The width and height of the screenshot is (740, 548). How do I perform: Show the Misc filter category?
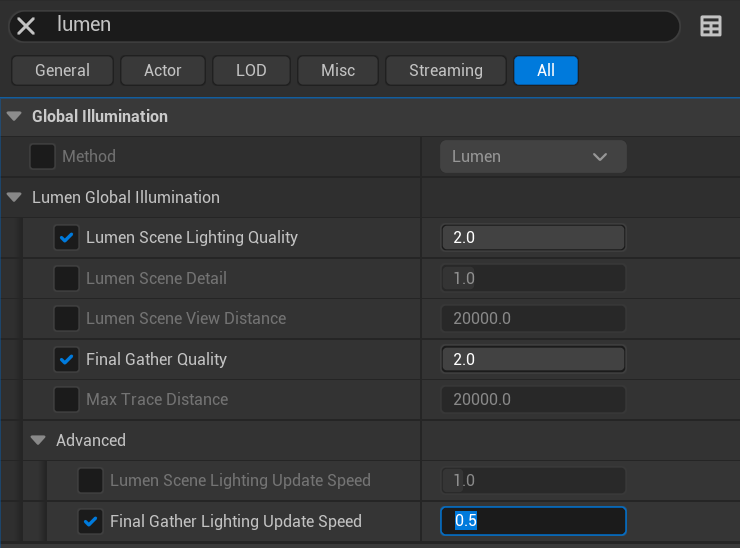pos(338,70)
